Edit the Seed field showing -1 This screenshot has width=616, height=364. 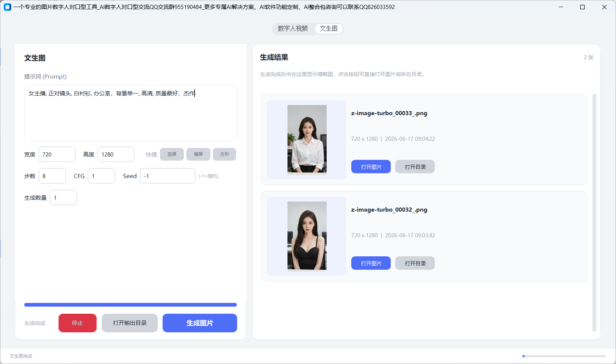[168, 176]
